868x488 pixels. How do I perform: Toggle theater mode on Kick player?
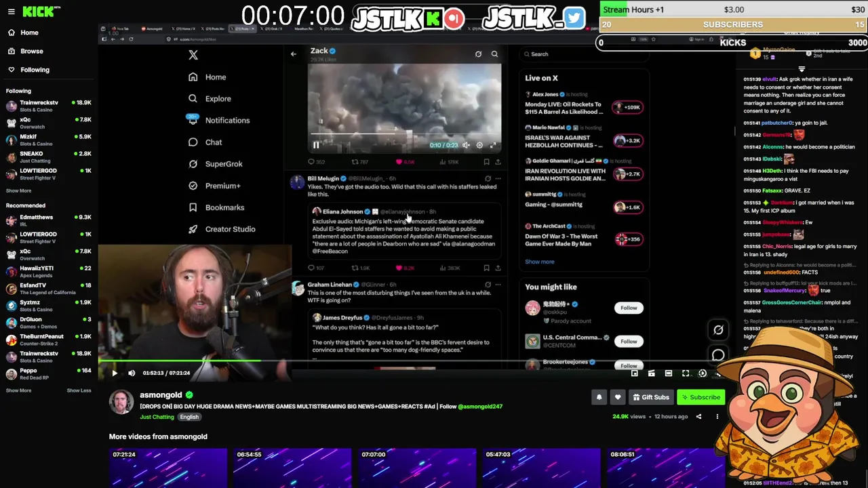coord(669,373)
